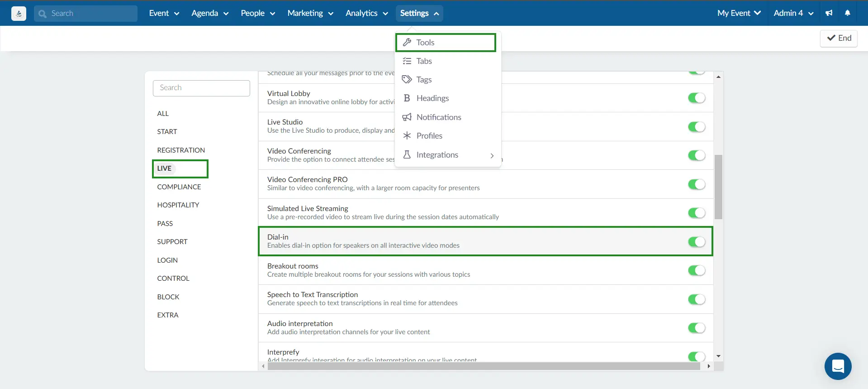This screenshot has height=389, width=868.
Task: Open the Marketing dropdown menu
Action: click(x=310, y=13)
